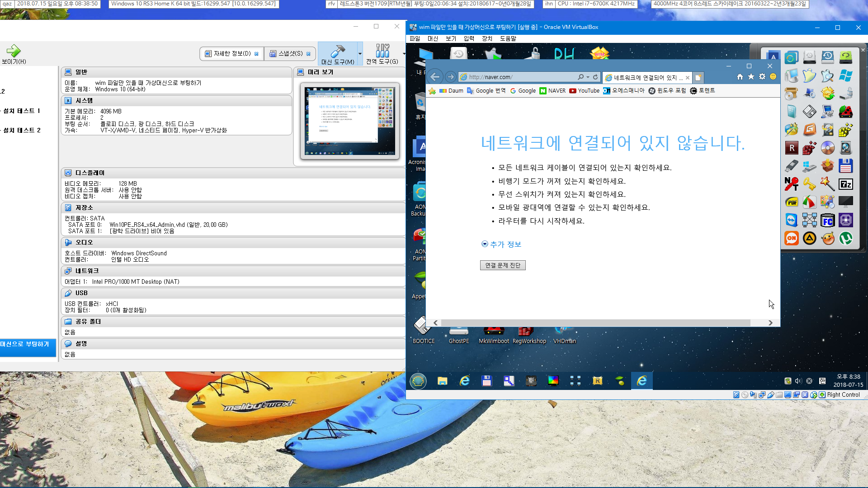
Task: Launch uTorrent from the icon panel
Action: pos(845,238)
